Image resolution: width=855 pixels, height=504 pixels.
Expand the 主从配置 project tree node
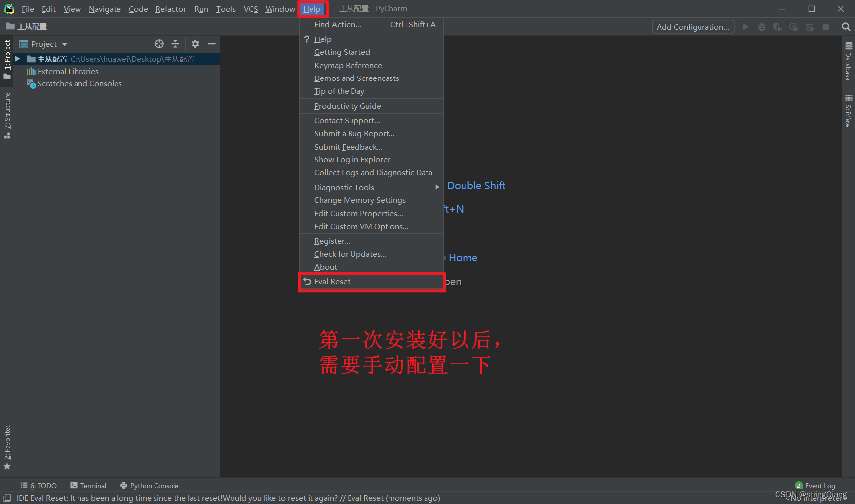(x=18, y=59)
